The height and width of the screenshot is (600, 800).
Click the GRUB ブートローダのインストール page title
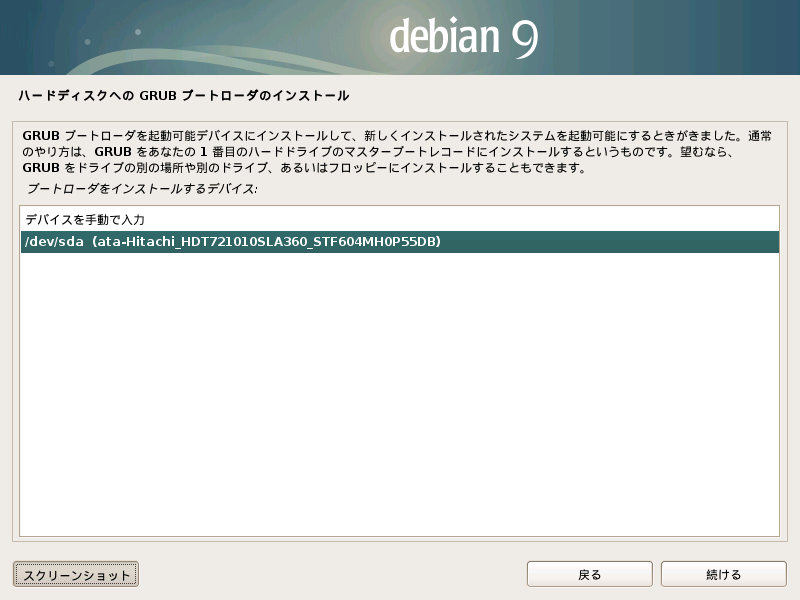[x=183, y=96]
